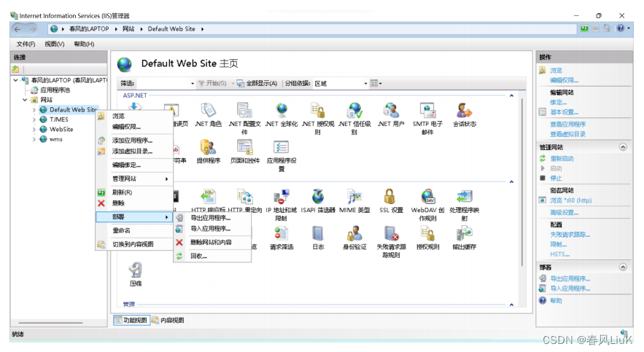644x352 pixels.
Task: Open 管理网站 submenu in context menu
Action: (x=134, y=179)
